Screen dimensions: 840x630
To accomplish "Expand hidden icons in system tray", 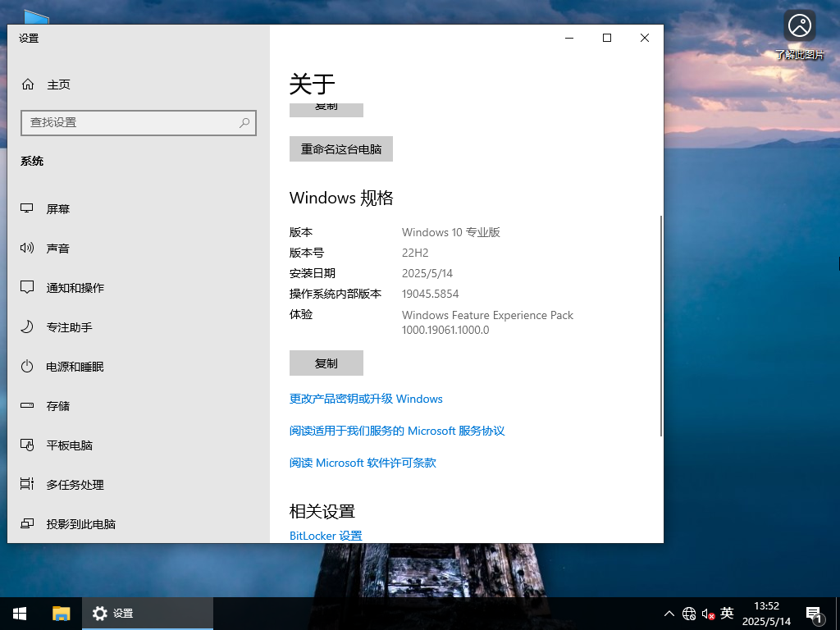I will [669, 613].
